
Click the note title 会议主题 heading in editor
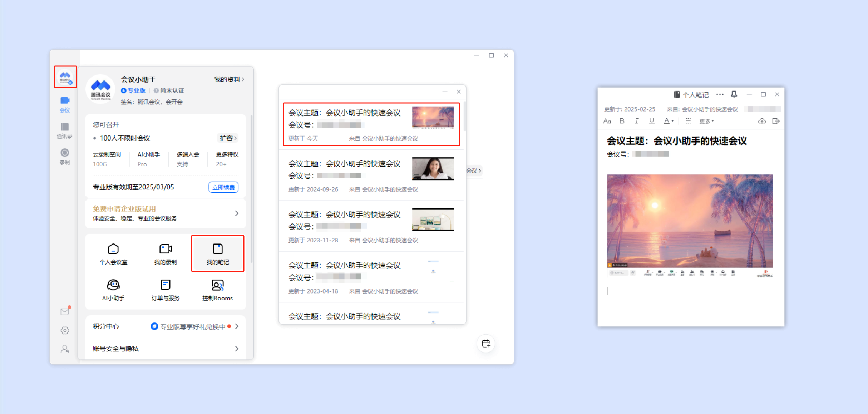pyautogui.click(x=677, y=141)
